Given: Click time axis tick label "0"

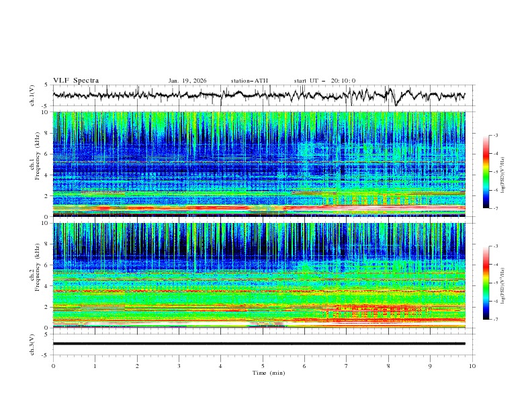Looking at the screenshot, I should pyautogui.click(x=53, y=366).
